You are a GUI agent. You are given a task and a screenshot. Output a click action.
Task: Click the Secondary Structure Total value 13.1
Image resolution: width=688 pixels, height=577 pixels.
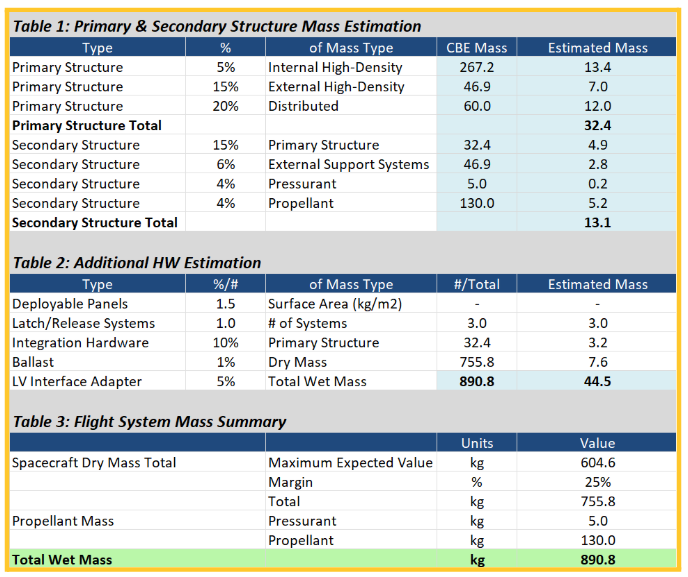coord(598,223)
